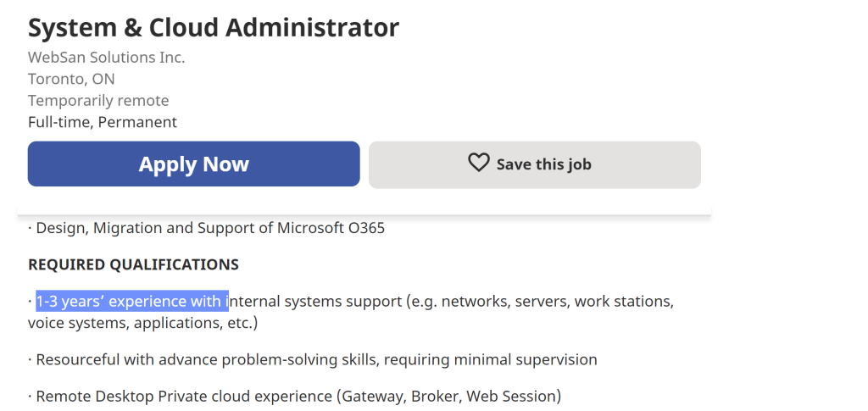Click the networks, servers, work stations text
Image resolution: width=868 pixels, height=411 pixels.
[x=557, y=301]
